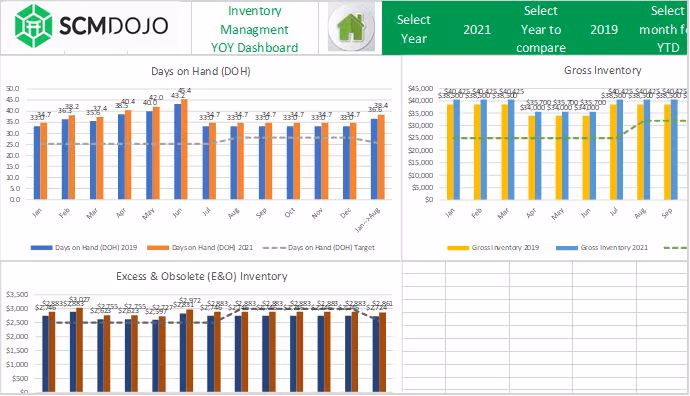Click the Select month for YTD label
Viewport: 690px width, 396px height.
(x=664, y=29)
